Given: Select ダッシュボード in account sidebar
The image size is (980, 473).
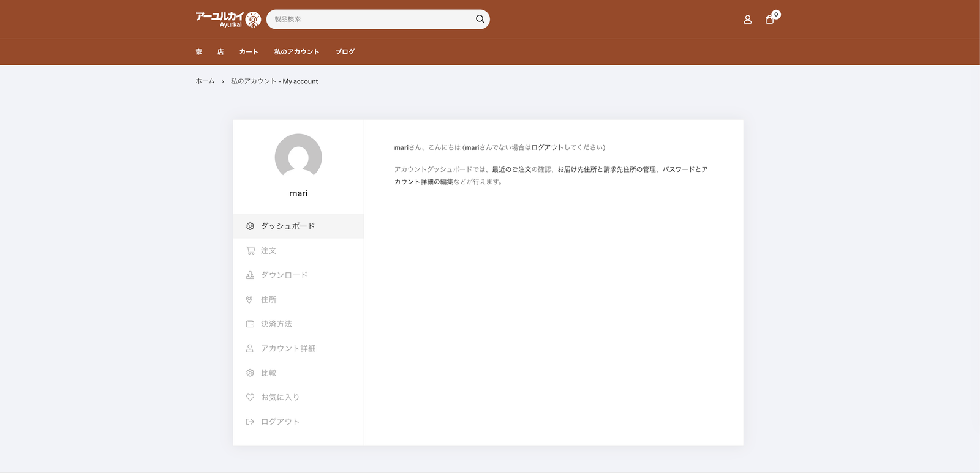Looking at the screenshot, I should [x=287, y=226].
